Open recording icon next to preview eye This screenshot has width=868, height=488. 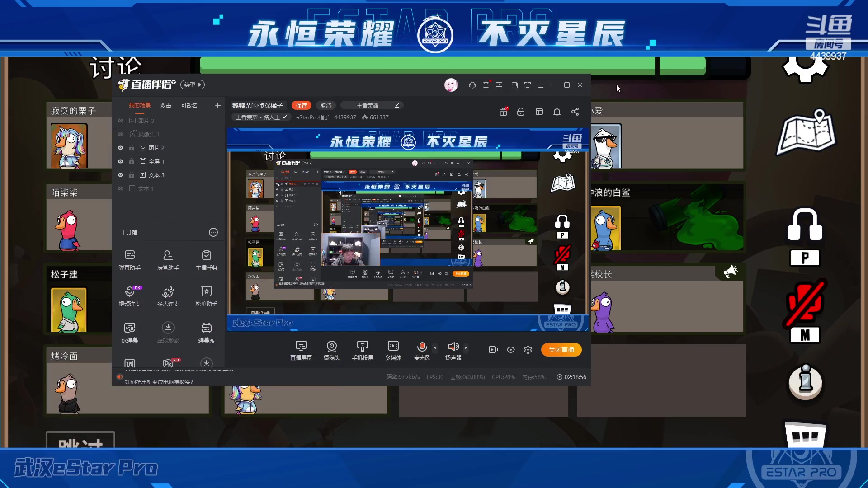pyautogui.click(x=493, y=350)
